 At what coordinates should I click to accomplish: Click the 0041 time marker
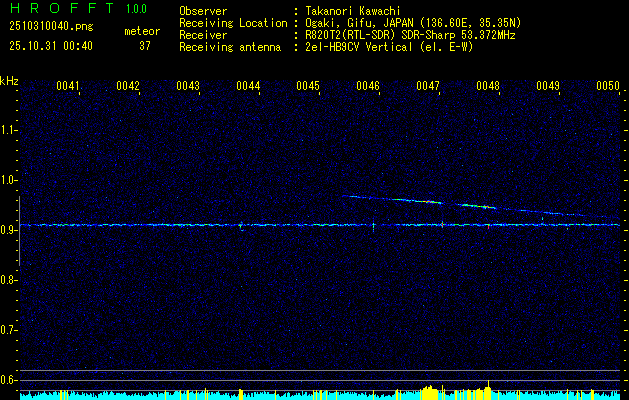(68, 87)
